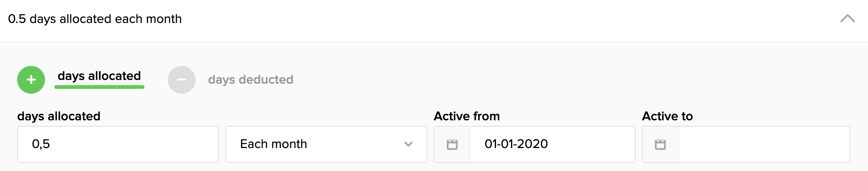Switch to the "days deducted" tab
The width and height of the screenshot is (868, 171).
pyautogui.click(x=250, y=80)
